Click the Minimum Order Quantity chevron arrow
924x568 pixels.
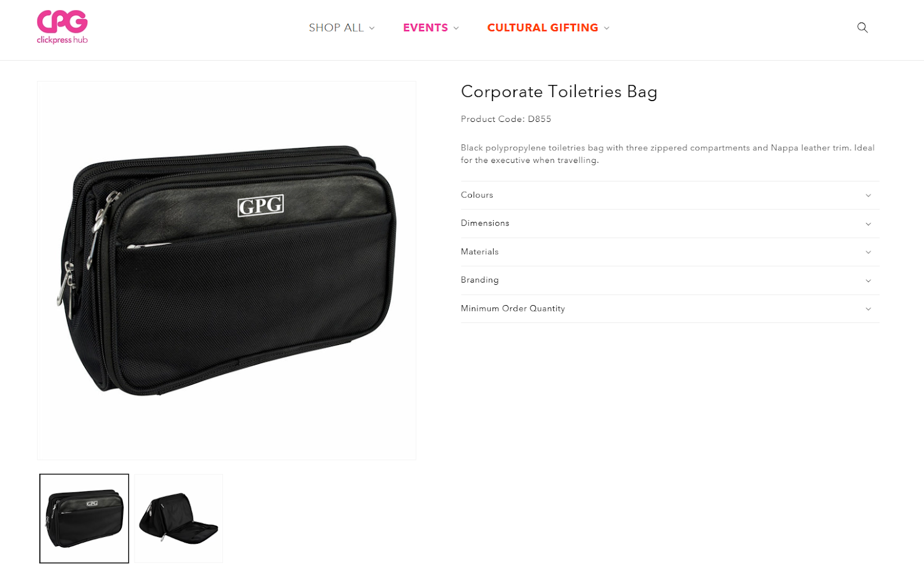click(x=868, y=309)
